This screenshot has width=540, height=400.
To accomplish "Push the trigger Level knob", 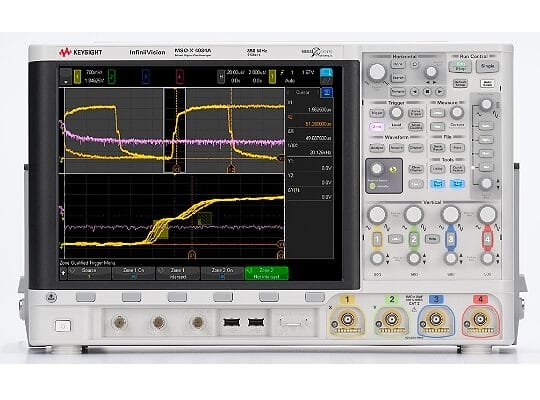I will tap(396, 112).
